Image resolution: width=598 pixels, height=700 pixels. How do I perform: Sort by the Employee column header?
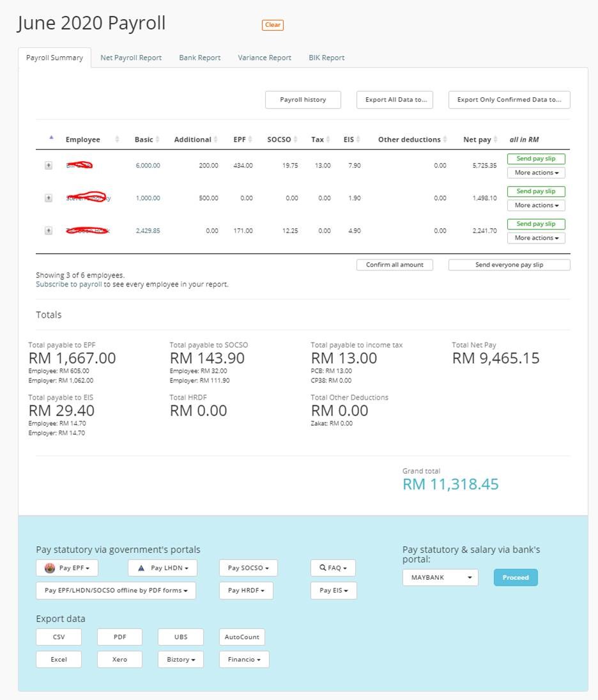pyautogui.click(x=83, y=139)
